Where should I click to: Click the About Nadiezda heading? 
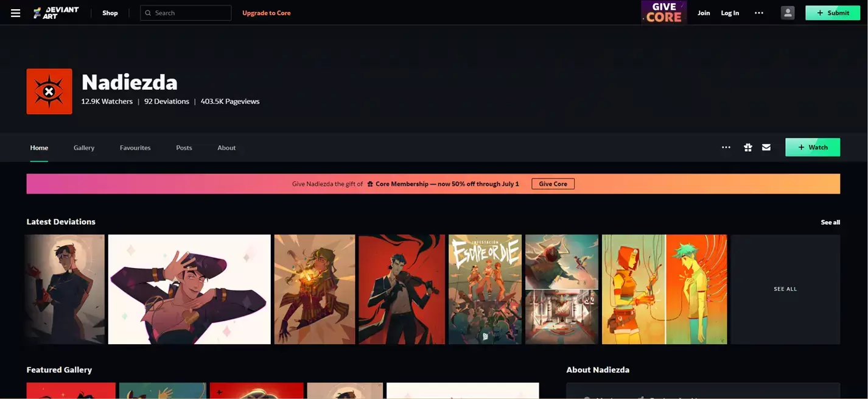(x=598, y=370)
